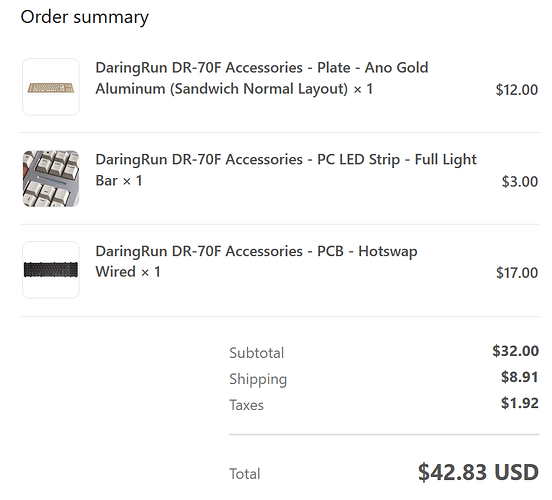This screenshot has height=500, width=552.
Task: Click the Subtotal label
Action: coord(257,353)
